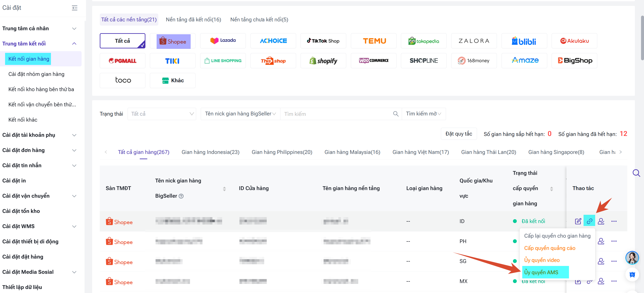The width and height of the screenshot is (644, 293).
Task: Select the TikTok Shop platform filter
Action: coord(323,41)
